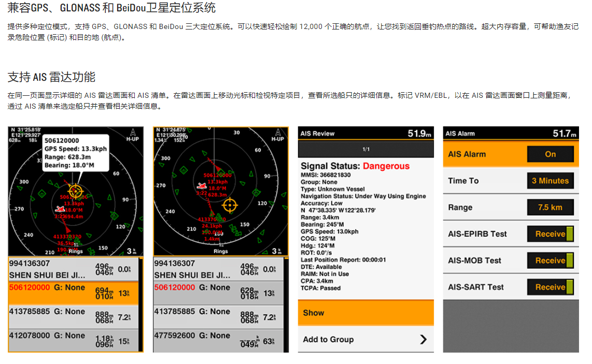Toggle the AIS Alarm On setting
This screenshot has height=364, width=592.
550,154
